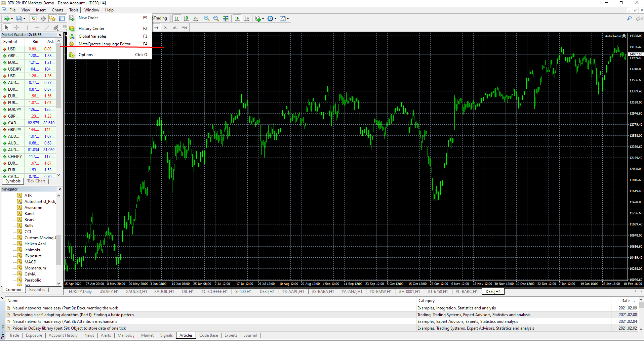Toggle the Data Window panel visibility
Viewport: 644px width, 341px height.
coord(43,18)
